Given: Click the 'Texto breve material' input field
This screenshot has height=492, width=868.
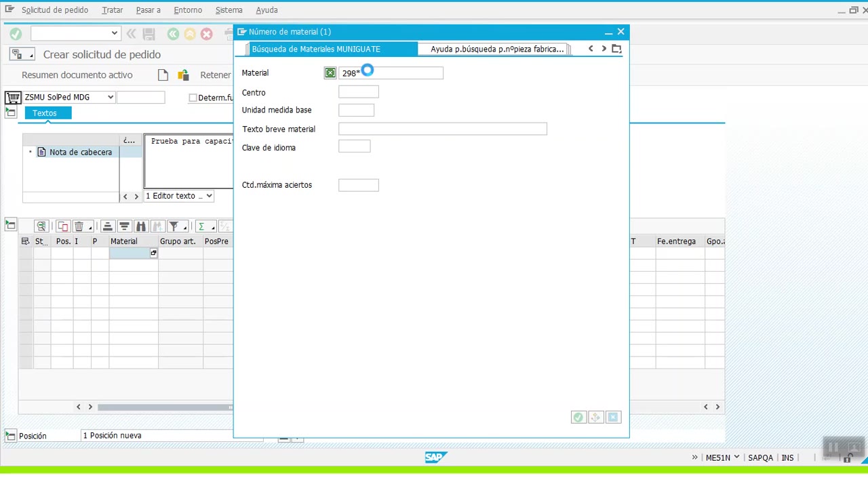Looking at the screenshot, I should (x=442, y=129).
